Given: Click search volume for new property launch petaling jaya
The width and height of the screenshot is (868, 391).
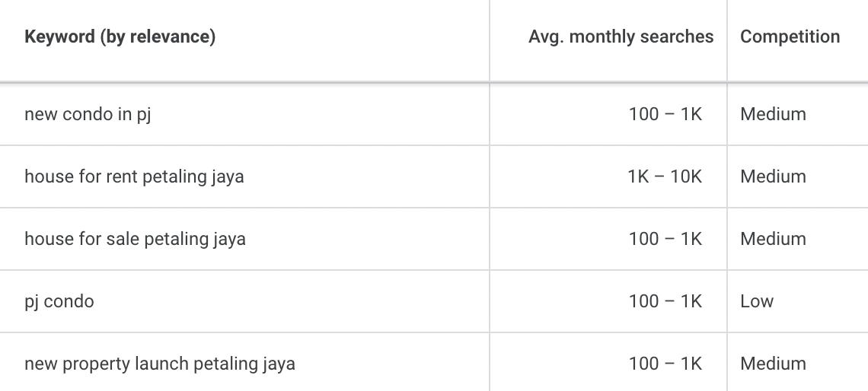Looking at the screenshot, I should point(665,364).
